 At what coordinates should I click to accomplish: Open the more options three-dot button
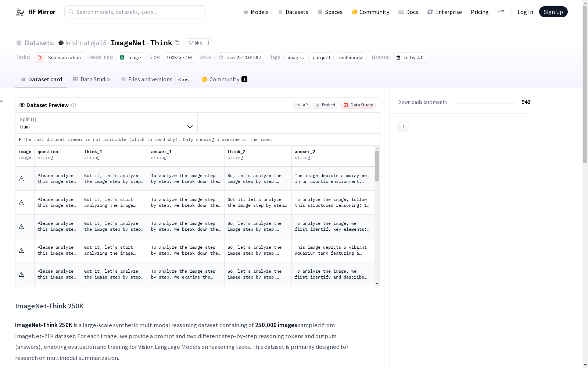click(x=404, y=127)
